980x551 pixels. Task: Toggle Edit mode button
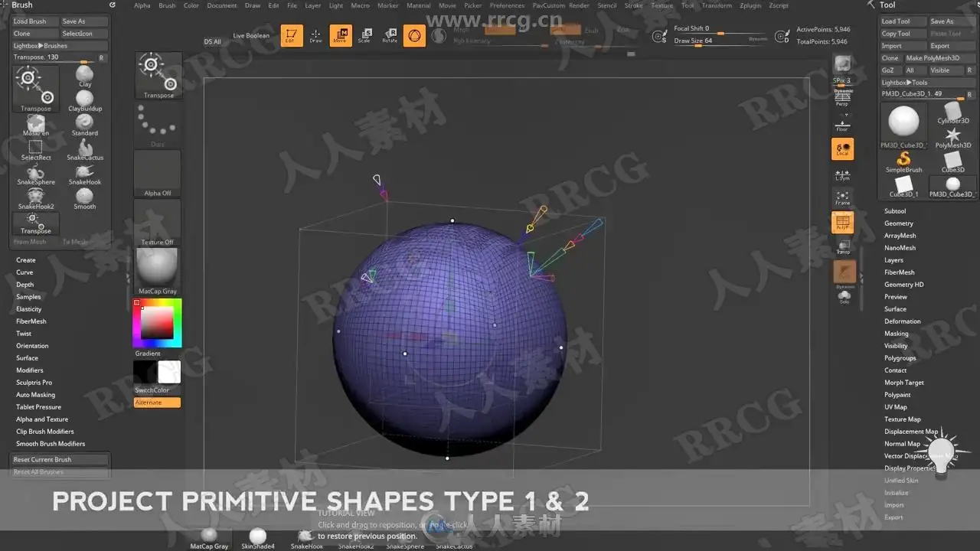pos(291,35)
